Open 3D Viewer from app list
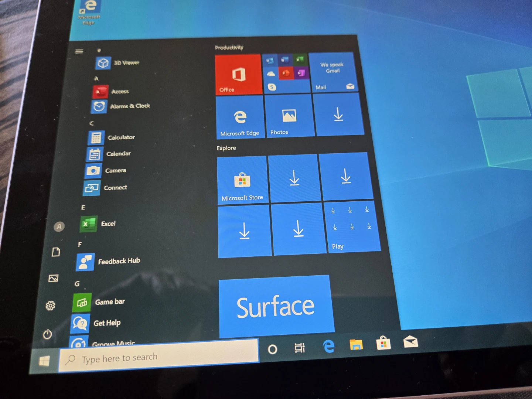 [118, 63]
